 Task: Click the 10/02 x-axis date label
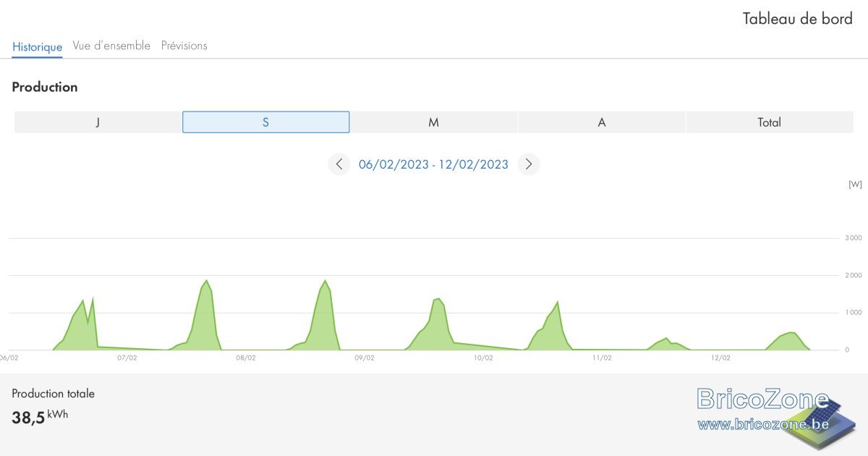coord(483,358)
